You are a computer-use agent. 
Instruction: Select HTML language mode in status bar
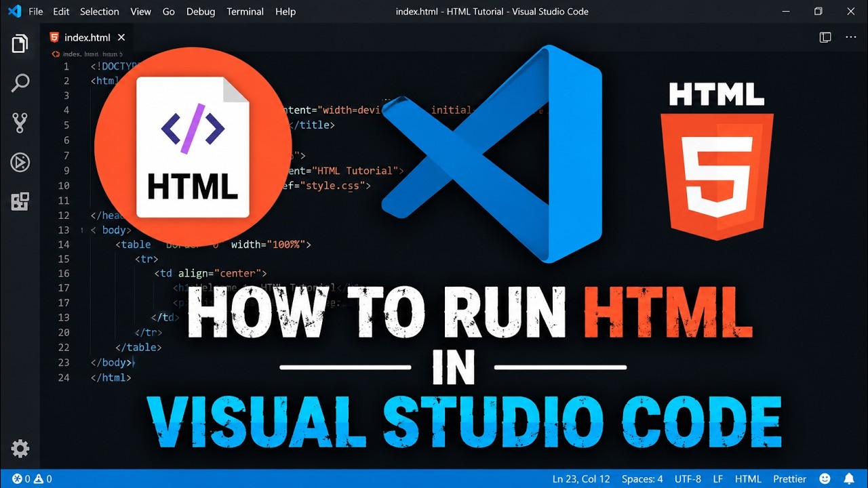(749, 479)
